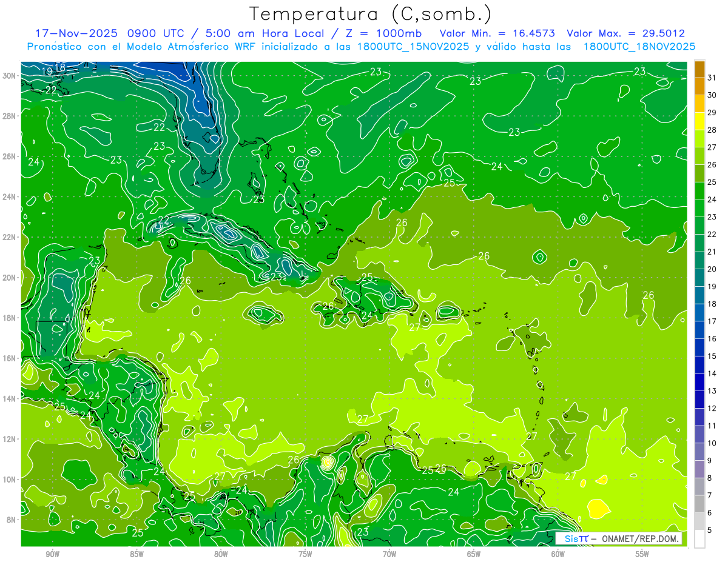Click the 12N latitude axis label
The height and width of the screenshot is (562, 728).
9,438
